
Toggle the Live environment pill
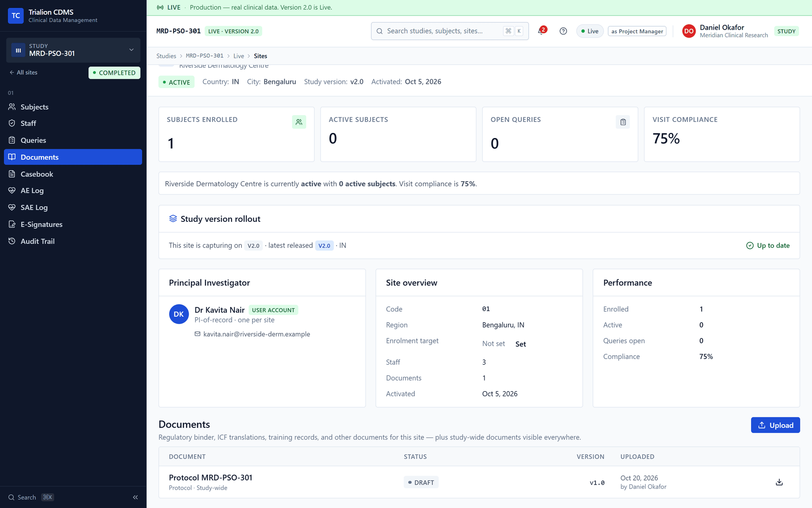590,31
